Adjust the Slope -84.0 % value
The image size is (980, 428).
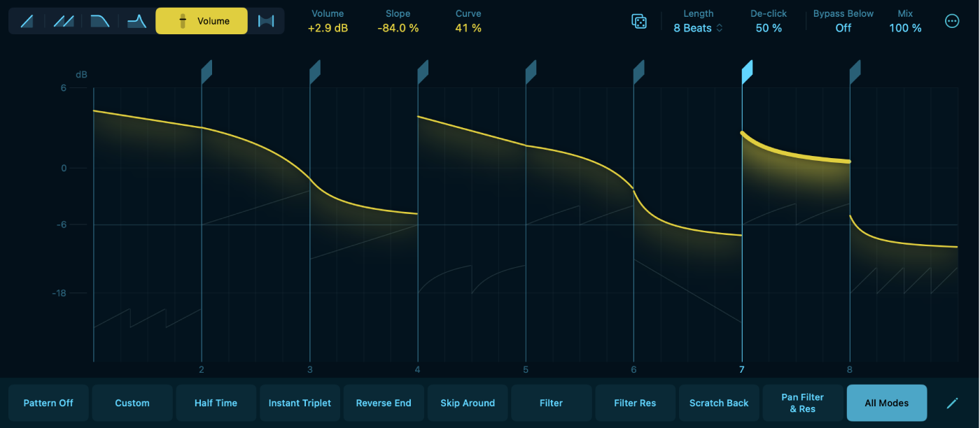click(x=398, y=28)
